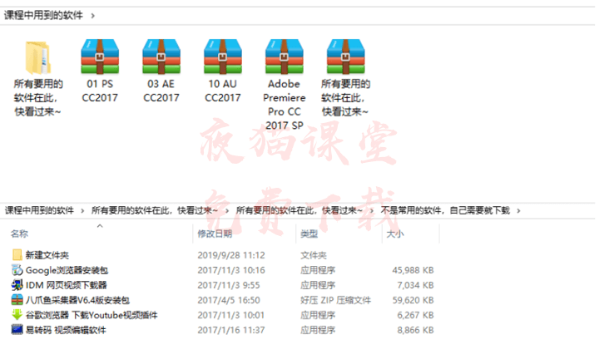Open the yellow folder icon 所有要用的软件在此
Viewport: 599px width, 364px height.
(x=38, y=57)
